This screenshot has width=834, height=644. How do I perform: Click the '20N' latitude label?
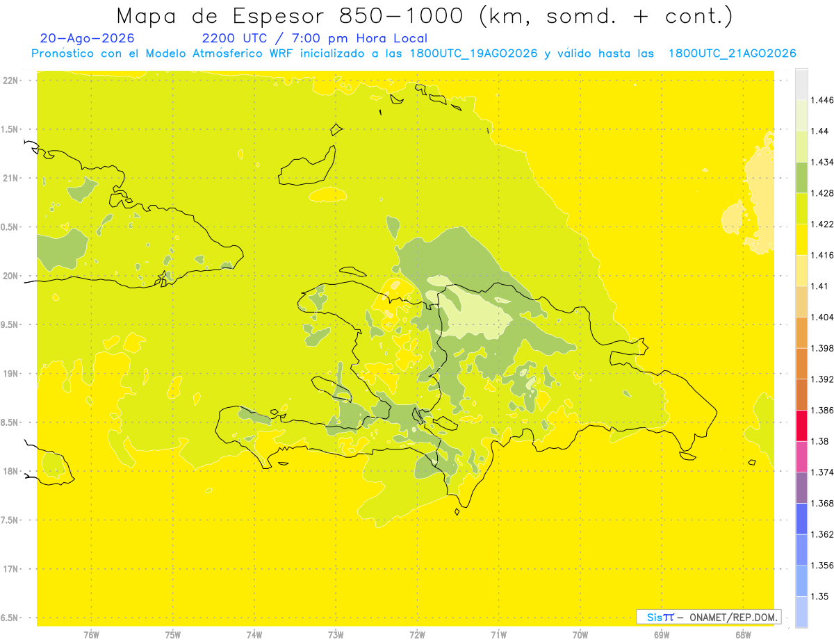12,276
